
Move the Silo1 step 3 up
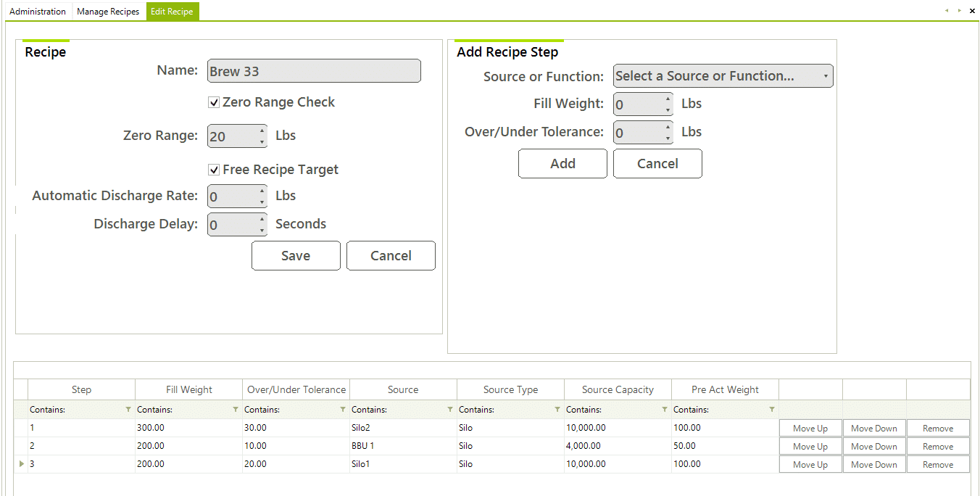tap(810, 465)
